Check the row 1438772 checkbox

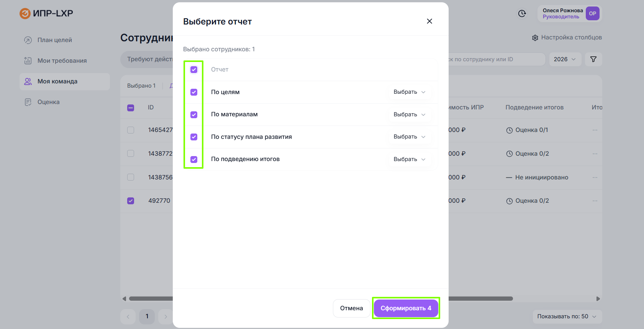coord(131,153)
